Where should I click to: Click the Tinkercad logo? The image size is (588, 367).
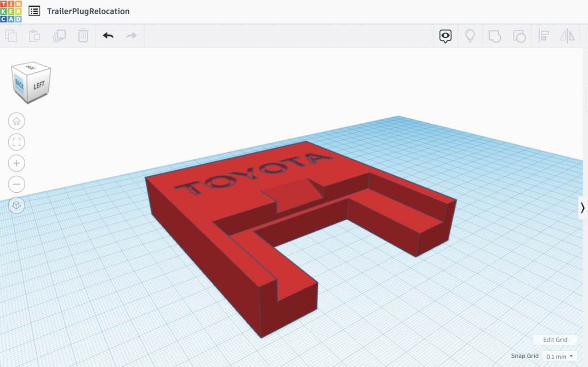(11, 11)
